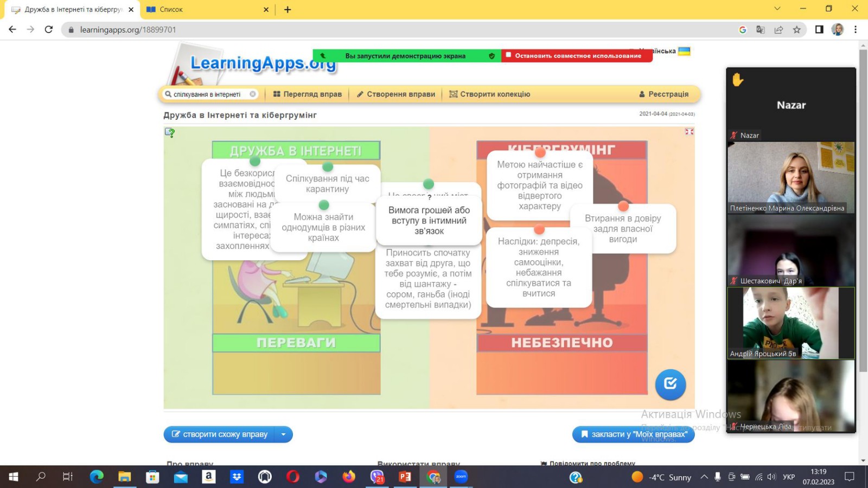The image size is (868, 488).
Task: Clear the search field with x icon
Action: point(253,94)
